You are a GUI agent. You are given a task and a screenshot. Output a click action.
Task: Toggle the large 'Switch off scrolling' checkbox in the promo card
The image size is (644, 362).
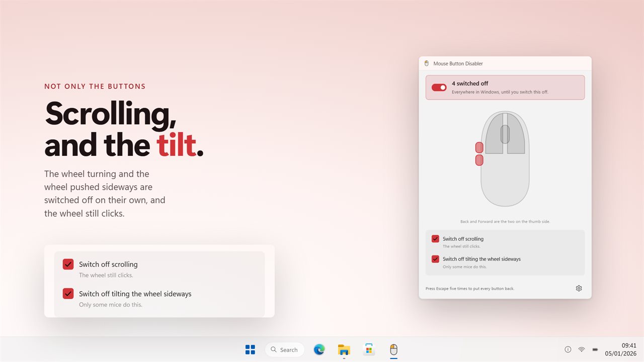pyautogui.click(x=68, y=264)
